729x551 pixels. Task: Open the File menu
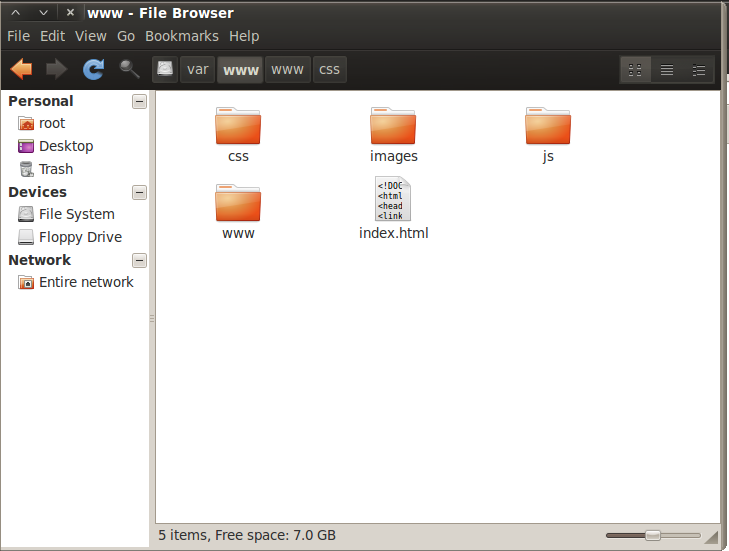[19, 36]
